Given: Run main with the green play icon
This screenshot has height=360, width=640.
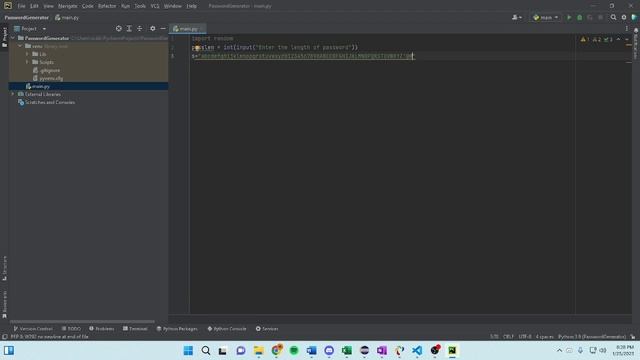Looking at the screenshot, I should pos(569,18).
